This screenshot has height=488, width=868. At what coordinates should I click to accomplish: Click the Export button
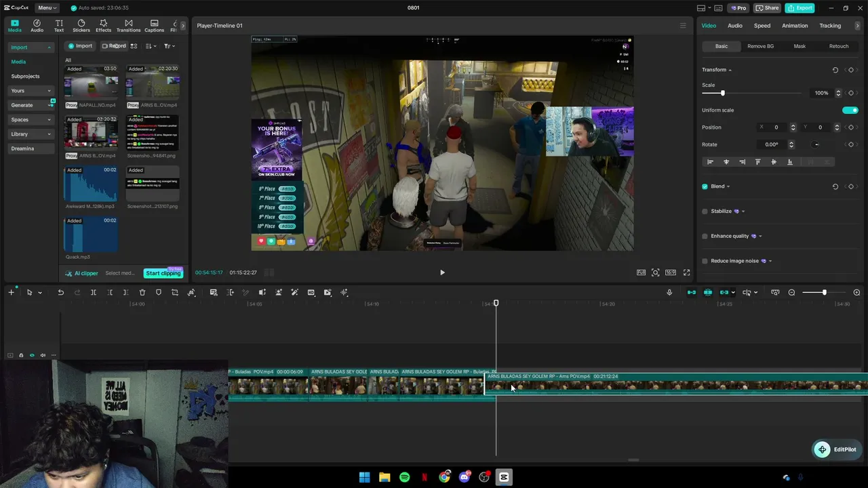click(800, 8)
